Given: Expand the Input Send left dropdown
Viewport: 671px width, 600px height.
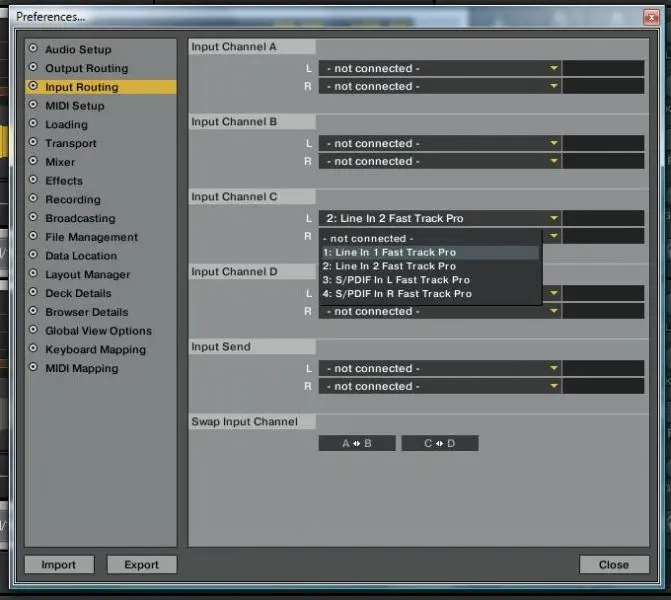Looking at the screenshot, I should pos(440,368).
